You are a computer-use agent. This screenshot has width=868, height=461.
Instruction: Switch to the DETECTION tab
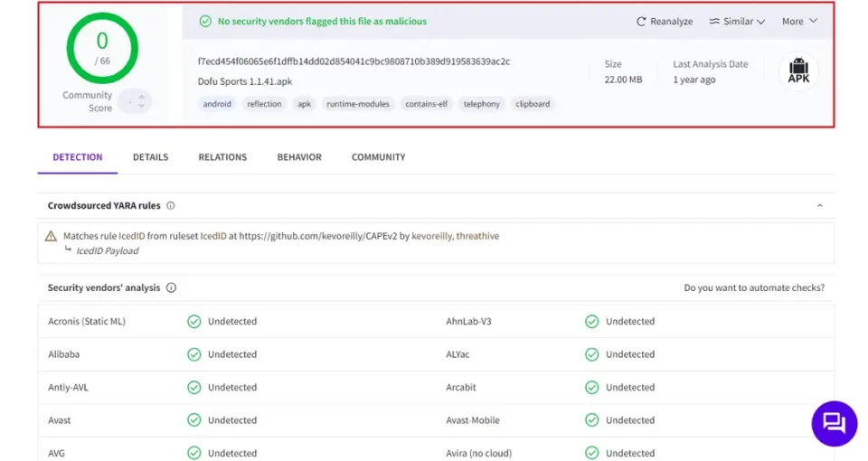pyautogui.click(x=78, y=157)
